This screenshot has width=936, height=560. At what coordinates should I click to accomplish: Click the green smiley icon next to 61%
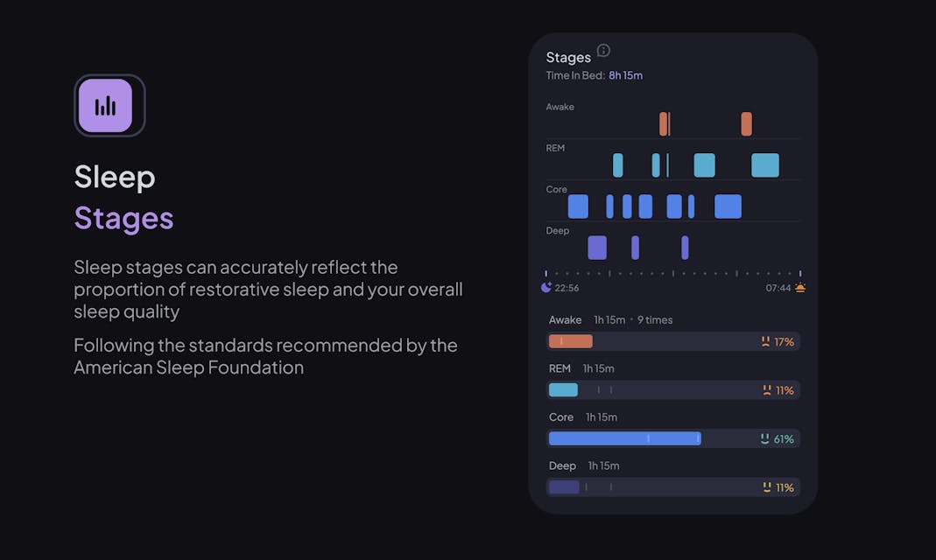[764, 438]
